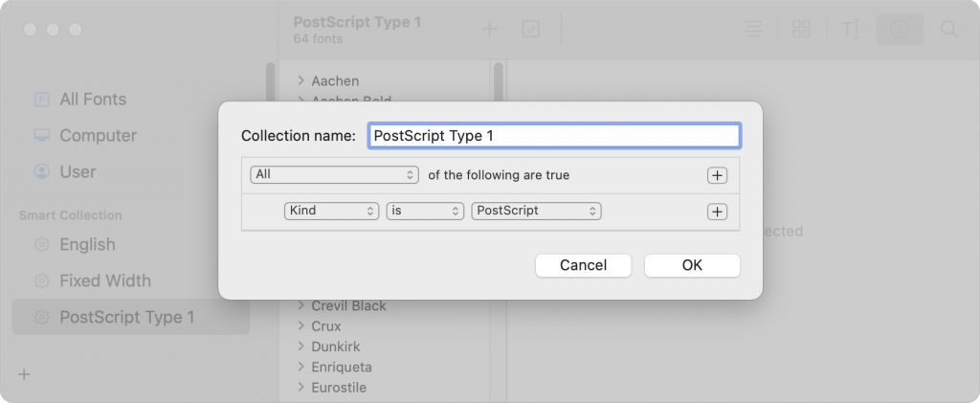Add new collection with sidebar plus button
The height and width of the screenshot is (403, 980).
point(24,375)
